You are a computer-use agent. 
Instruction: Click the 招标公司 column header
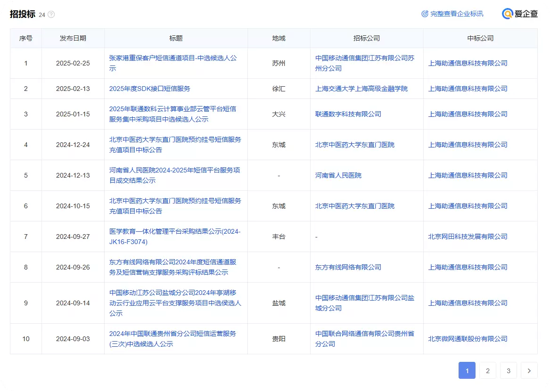point(367,38)
